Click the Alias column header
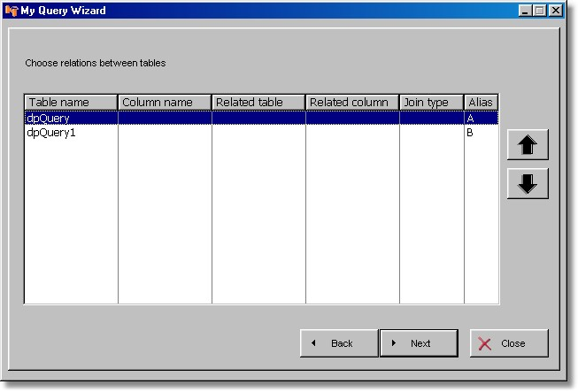Image resolution: width=578 pixels, height=392 pixels. pos(481,103)
